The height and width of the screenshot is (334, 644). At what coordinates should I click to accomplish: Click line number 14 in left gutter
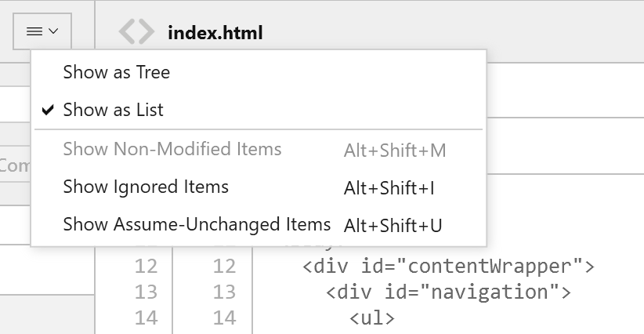pyautogui.click(x=146, y=318)
